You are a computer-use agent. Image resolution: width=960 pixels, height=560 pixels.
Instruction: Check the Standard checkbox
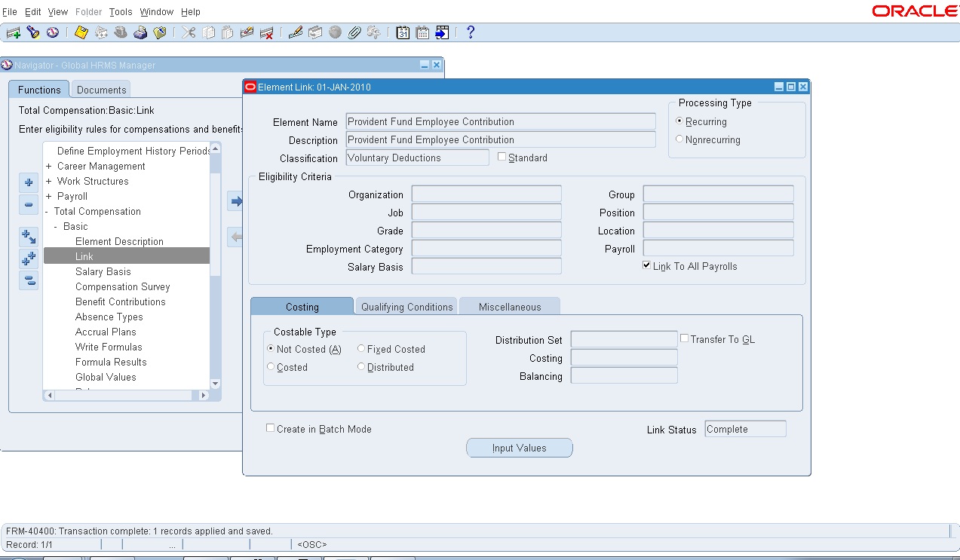[502, 156]
